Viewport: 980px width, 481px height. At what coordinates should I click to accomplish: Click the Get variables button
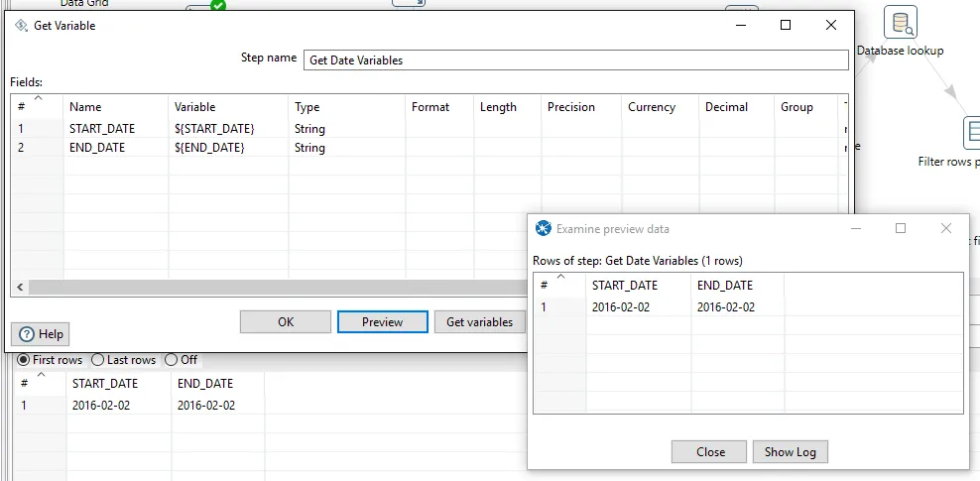pyautogui.click(x=479, y=321)
